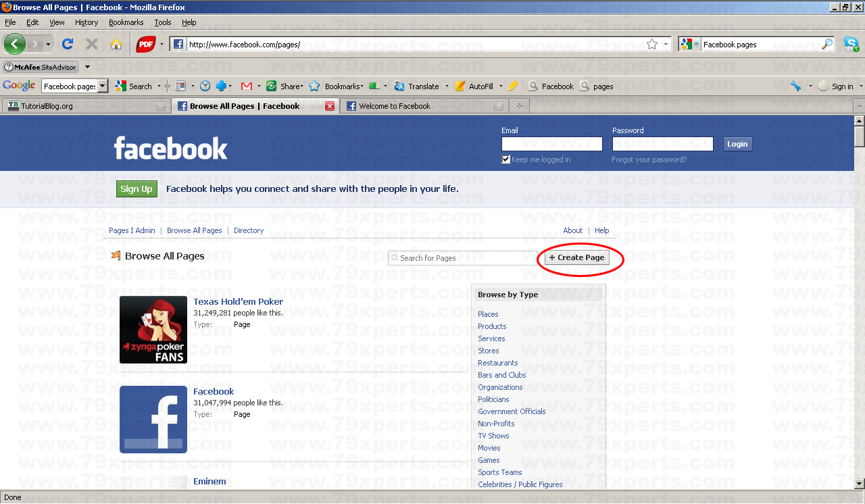Screen dimensions: 865x504
Task: Open the Texas Hold'em Poker page link
Action: [x=238, y=301]
